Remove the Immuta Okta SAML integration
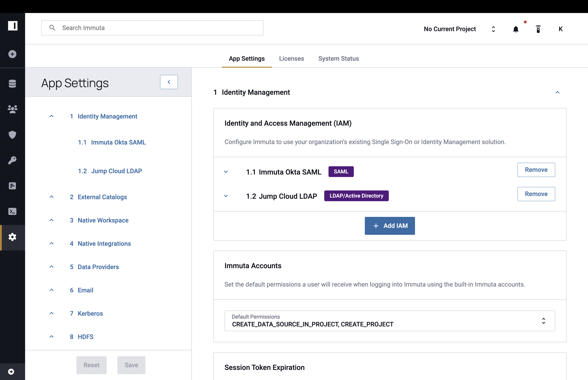Viewport: 588px width, 380px height. point(536,169)
